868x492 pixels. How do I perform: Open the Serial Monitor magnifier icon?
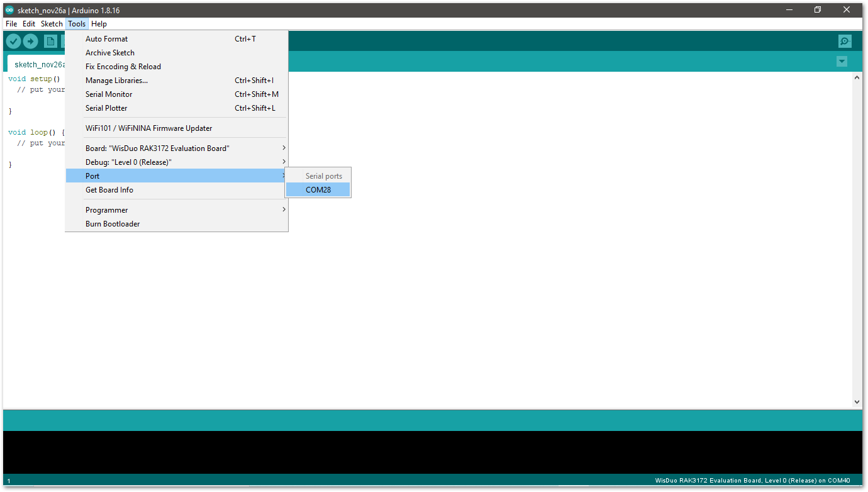(845, 42)
